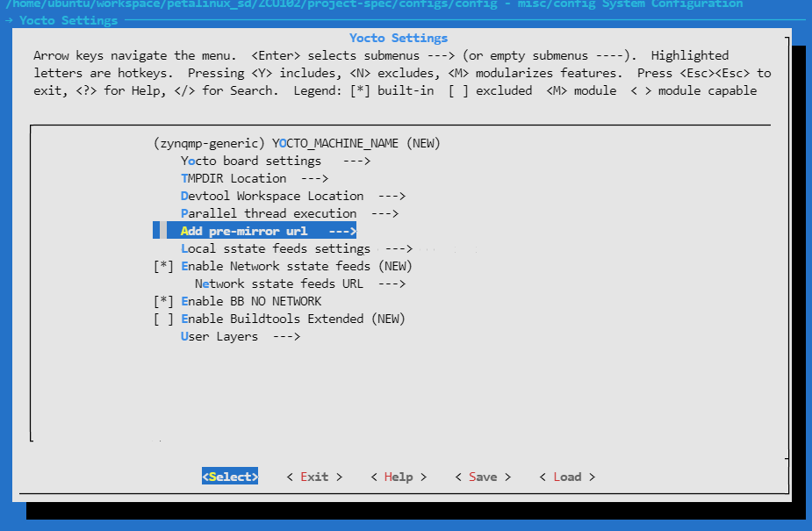Select the YOCTO_MACHINE_NAME zynqmp-generic entry
Image resolution: width=812 pixels, height=531 pixels.
pyautogui.click(x=297, y=143)
